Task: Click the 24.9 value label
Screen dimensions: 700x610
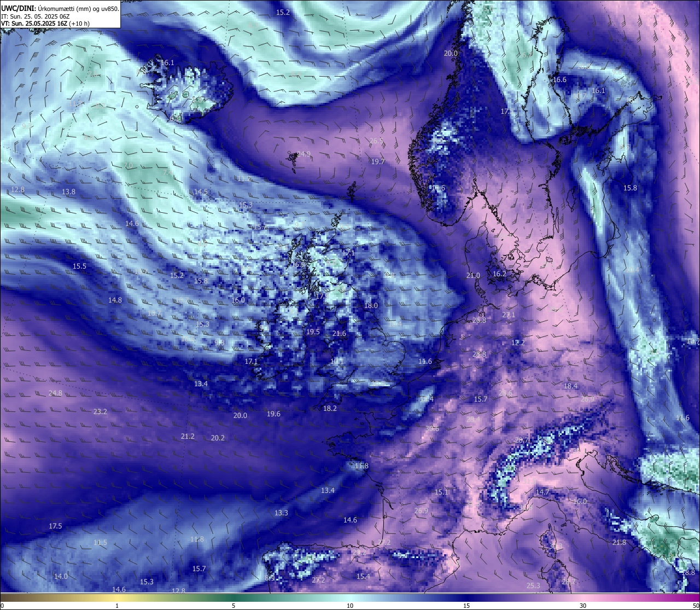Action: pyautogui.click(x=303, y=154)
